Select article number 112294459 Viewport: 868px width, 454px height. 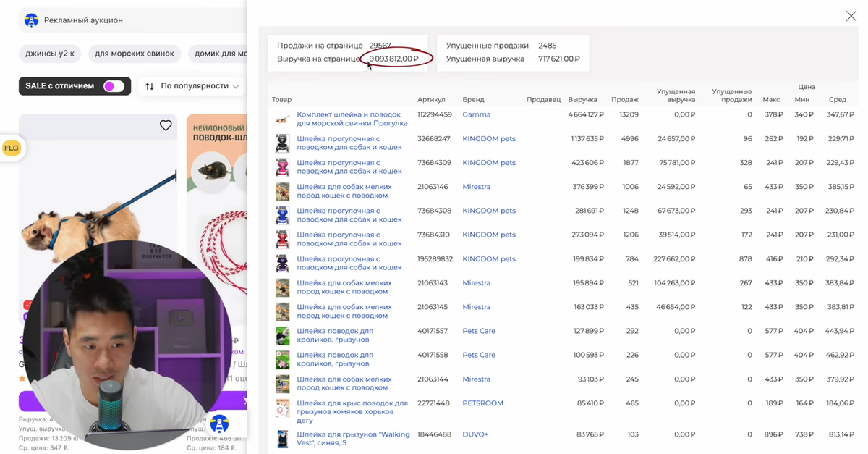pos(435,114)
